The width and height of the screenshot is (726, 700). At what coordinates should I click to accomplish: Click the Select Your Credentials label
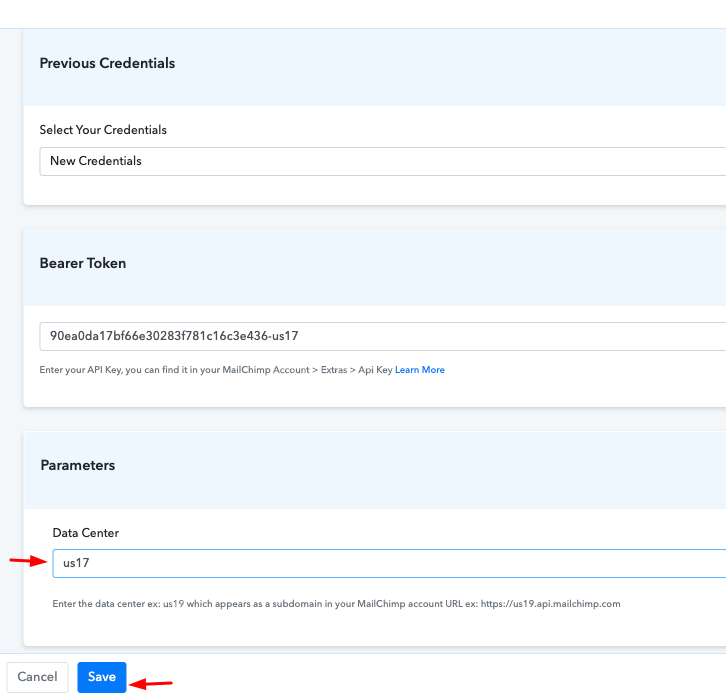click(103, 130)
